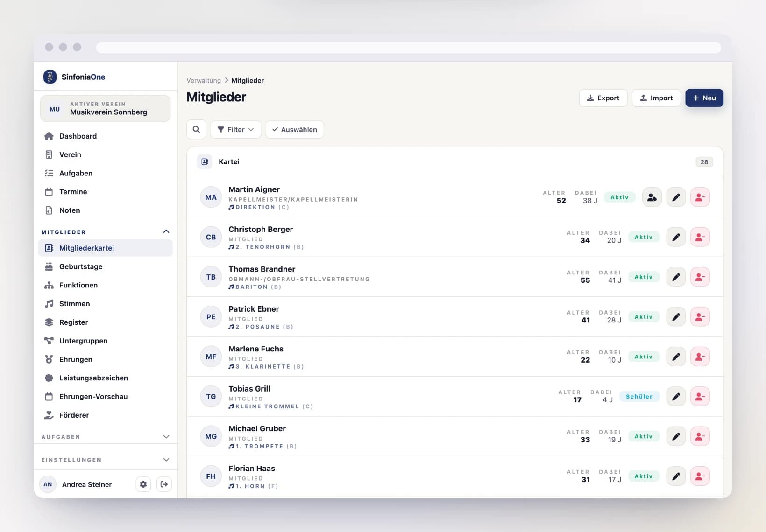Screen dimensions: 766x532
Task: Open Förderer in the sidebar
Action: pos(106,415)
